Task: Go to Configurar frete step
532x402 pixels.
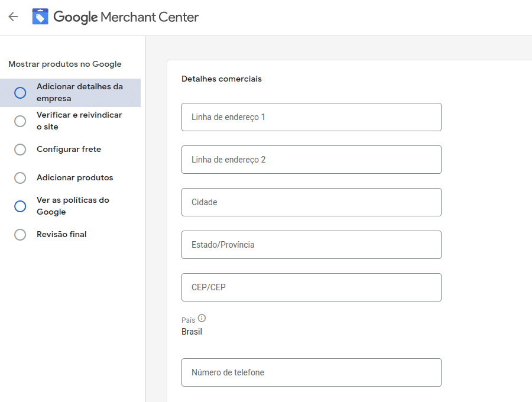Action: click(70, 149)
